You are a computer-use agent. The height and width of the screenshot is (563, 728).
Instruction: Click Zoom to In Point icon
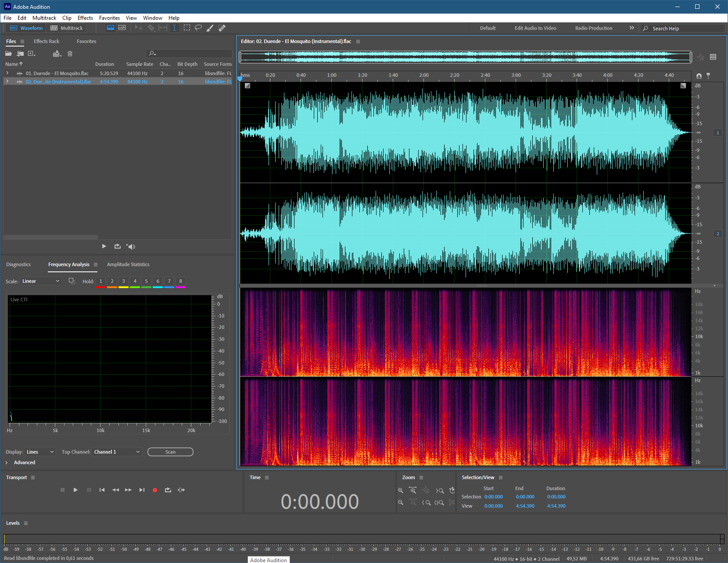[x=426, y=502]
